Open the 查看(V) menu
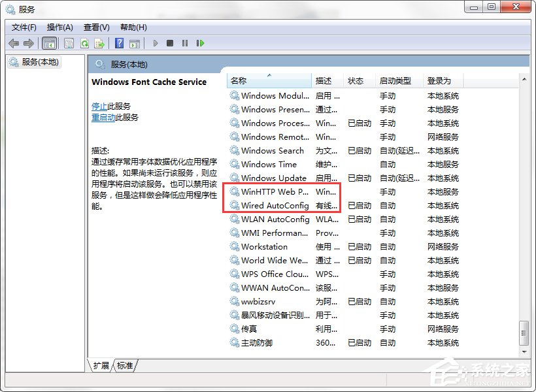 [95, 27]
